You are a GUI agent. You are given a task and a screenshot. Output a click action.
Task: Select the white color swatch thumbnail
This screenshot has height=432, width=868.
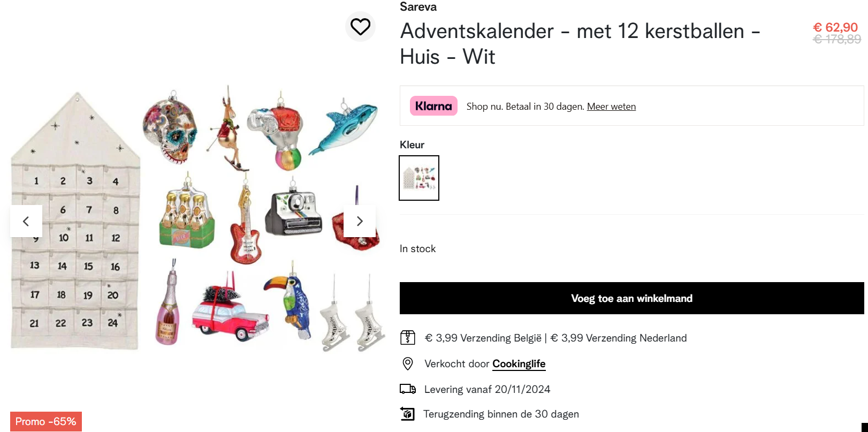pyautogui.click(x=419, y=178)
